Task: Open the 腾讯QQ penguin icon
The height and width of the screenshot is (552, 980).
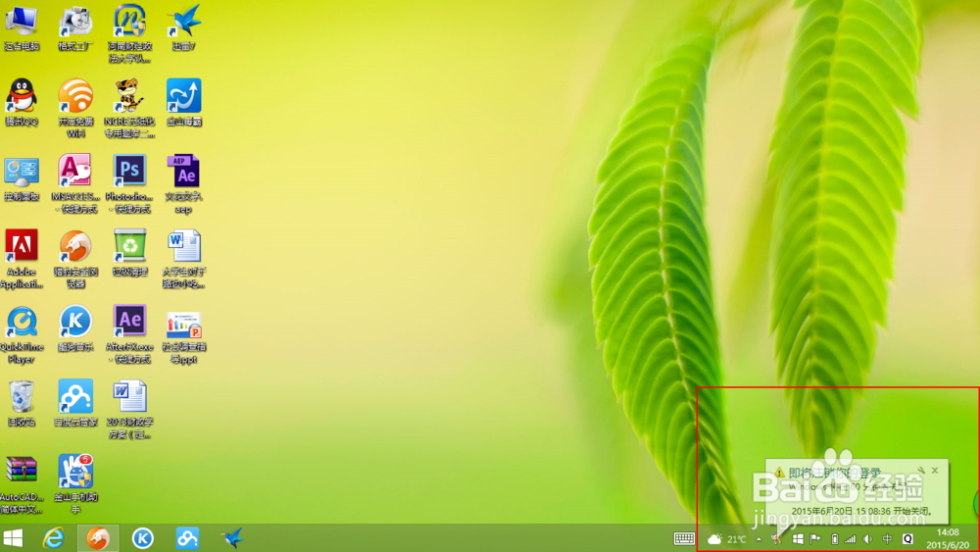Action: [22, 102]
